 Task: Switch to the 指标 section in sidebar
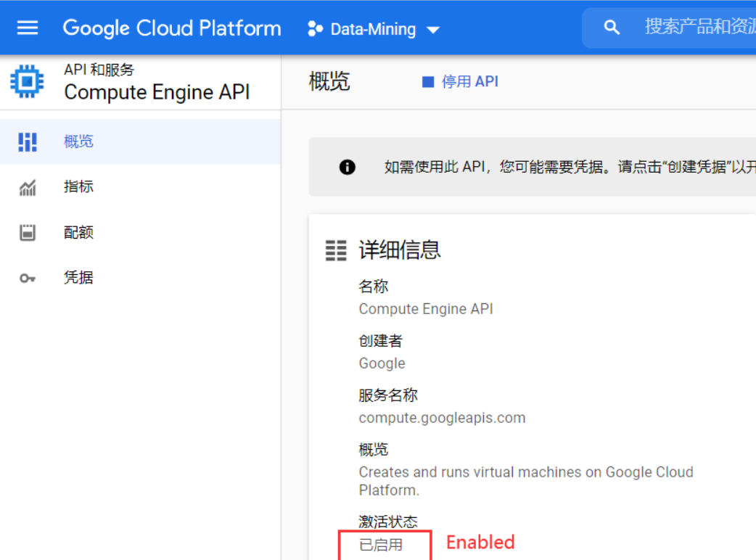[x=78, y=186]
